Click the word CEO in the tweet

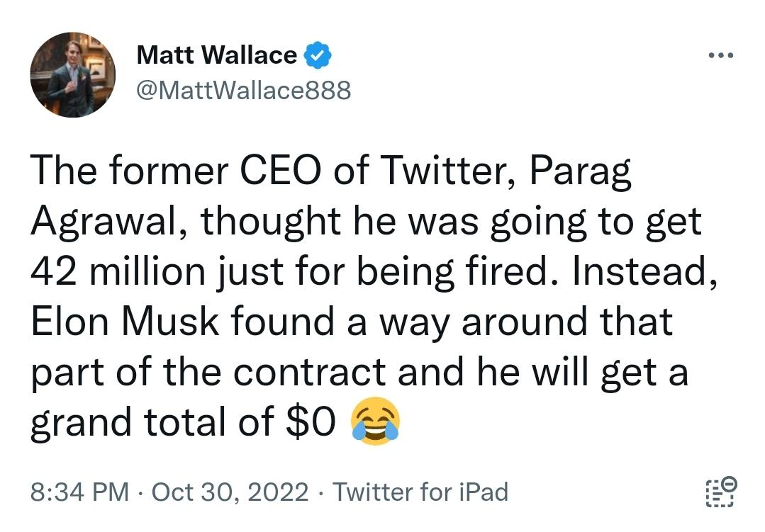coord(281,171)
